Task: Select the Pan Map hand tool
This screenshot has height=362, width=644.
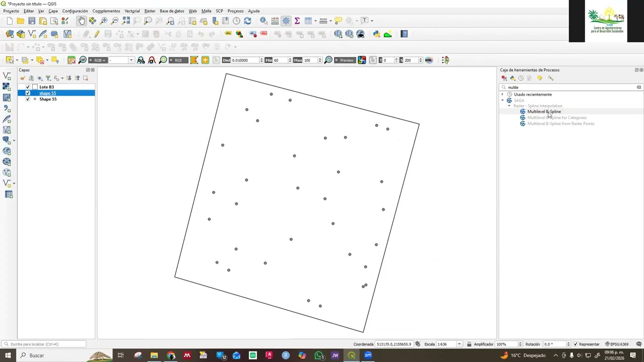Action: pos(82,21)
